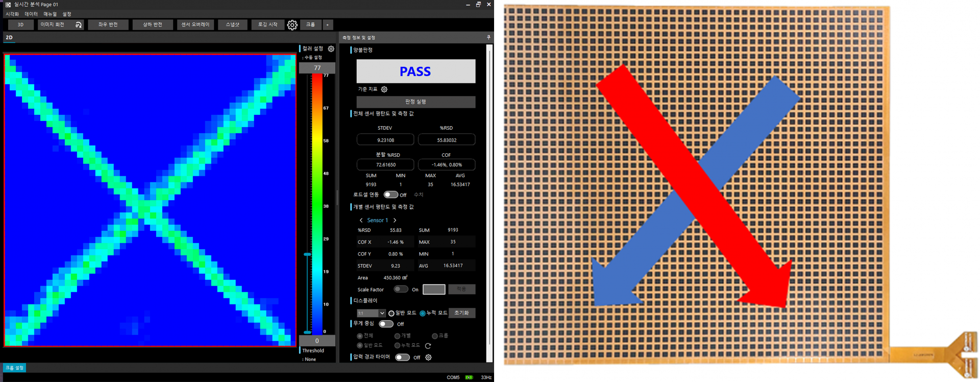The image size is (980, 382).
Task: Click the PASS result display
Action: point(415,71)
